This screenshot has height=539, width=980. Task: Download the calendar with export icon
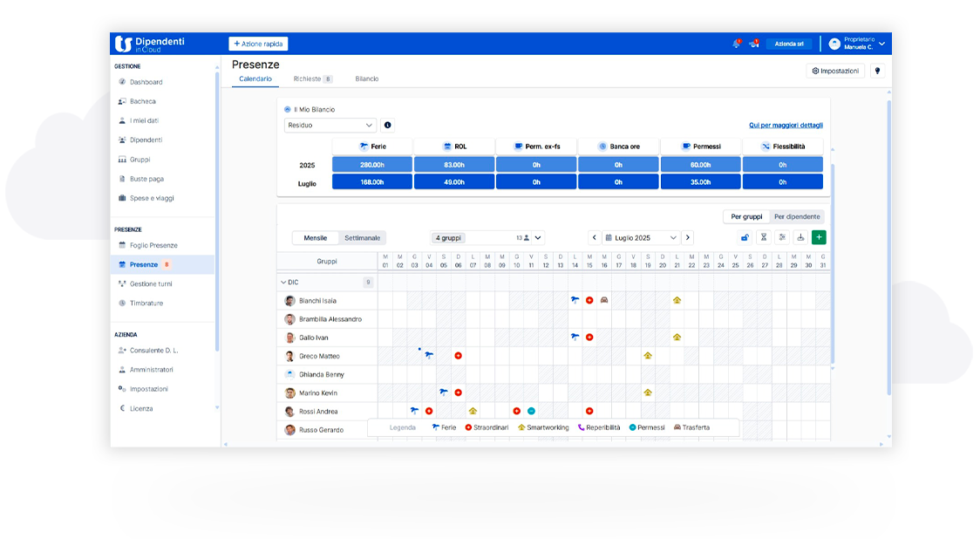(800, 237)
